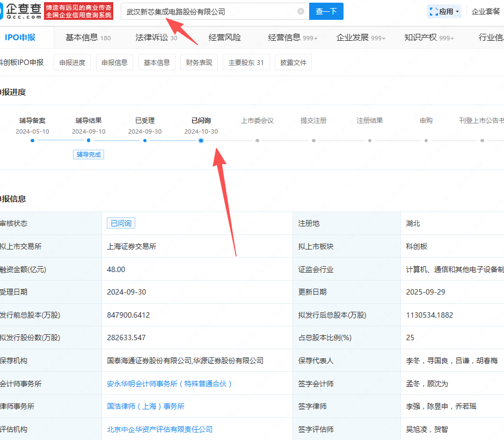Open the 应用 dropdown menu
504x440 pixels.
[444, 11]
